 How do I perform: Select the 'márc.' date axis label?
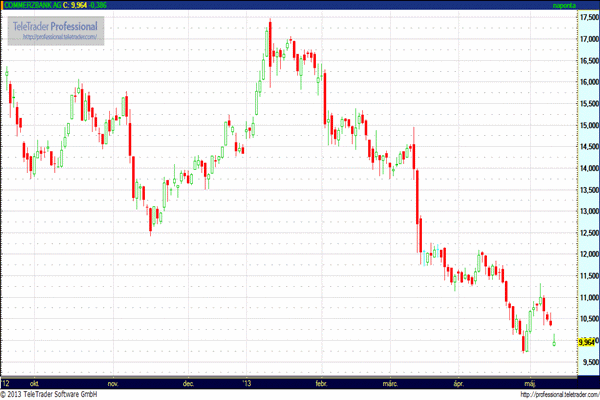(391, 382)
